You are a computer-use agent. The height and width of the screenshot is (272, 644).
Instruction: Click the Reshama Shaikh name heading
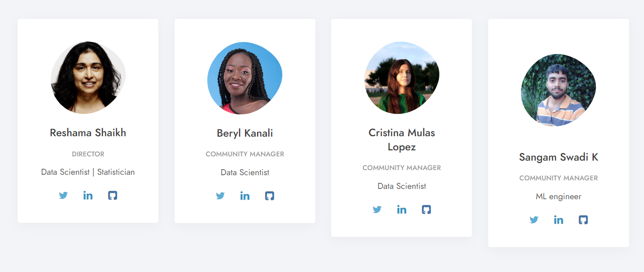coord(88,133)
